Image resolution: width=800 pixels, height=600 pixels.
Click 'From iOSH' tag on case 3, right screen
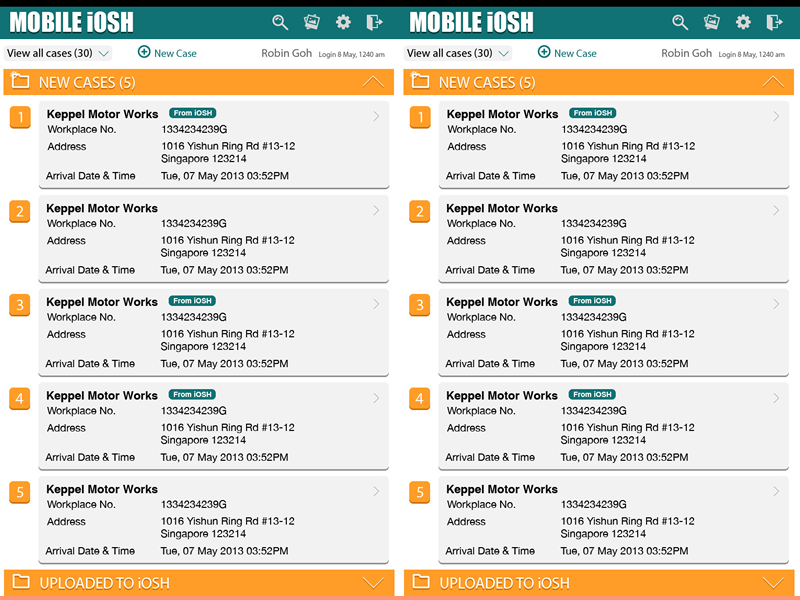tap(592, 301)
